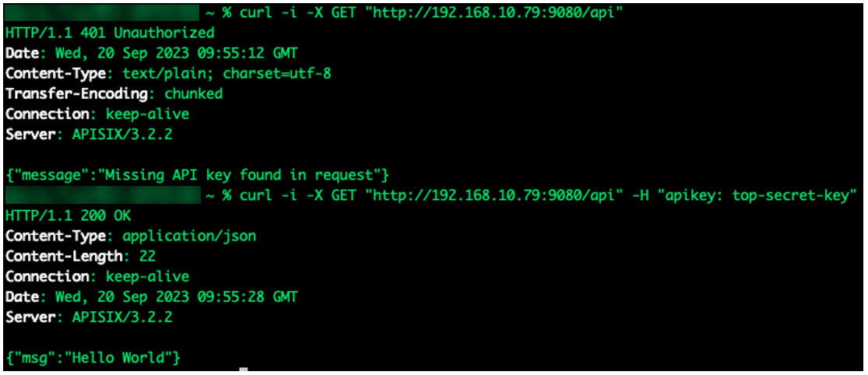Viewport: 868px width, 375px height.
Task: Click the Missing API key JSON message
Action: (197, 175)
